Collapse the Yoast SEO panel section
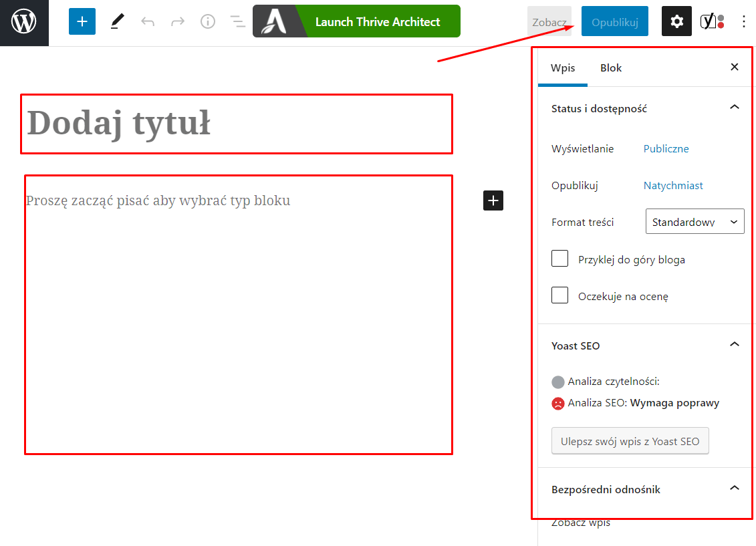 click(734, 345)
